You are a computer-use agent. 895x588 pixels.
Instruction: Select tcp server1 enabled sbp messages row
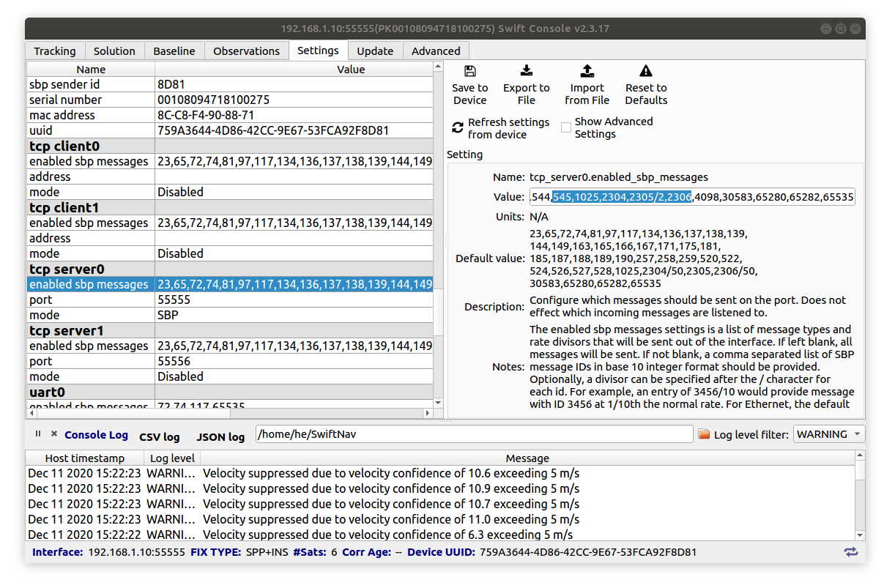(230, 346)
